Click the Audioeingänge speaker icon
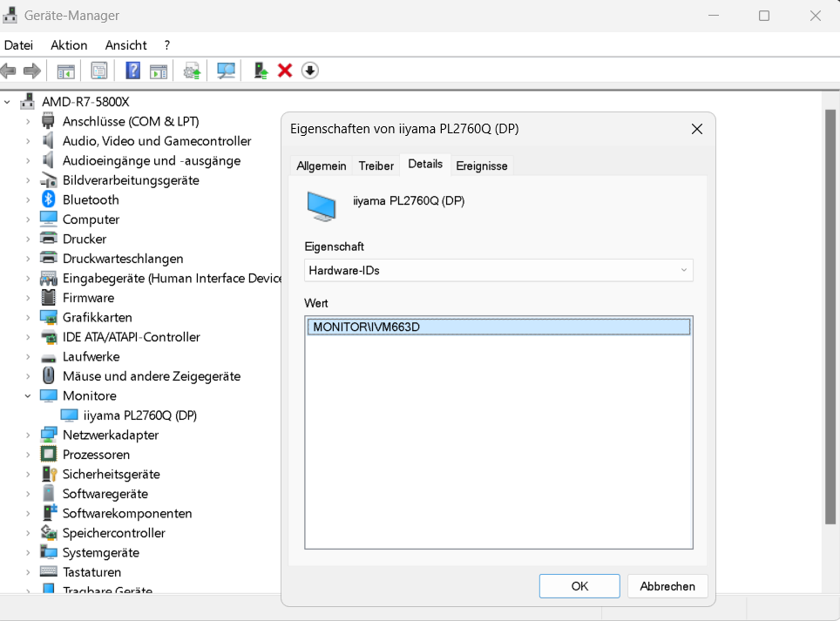This screenshot has height=621, width=840. 49,160
